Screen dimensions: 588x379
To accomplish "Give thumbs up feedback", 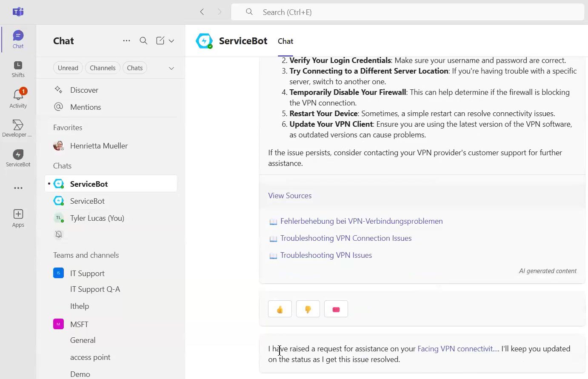I will tap(280, 309).
